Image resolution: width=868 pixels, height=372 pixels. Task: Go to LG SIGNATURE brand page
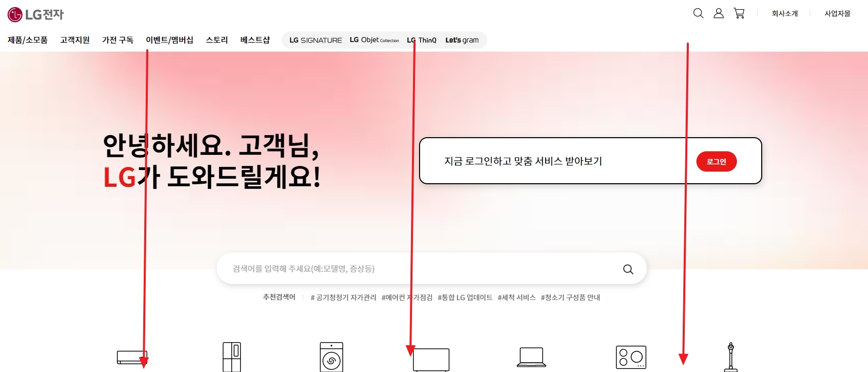(x=316, y=40)
